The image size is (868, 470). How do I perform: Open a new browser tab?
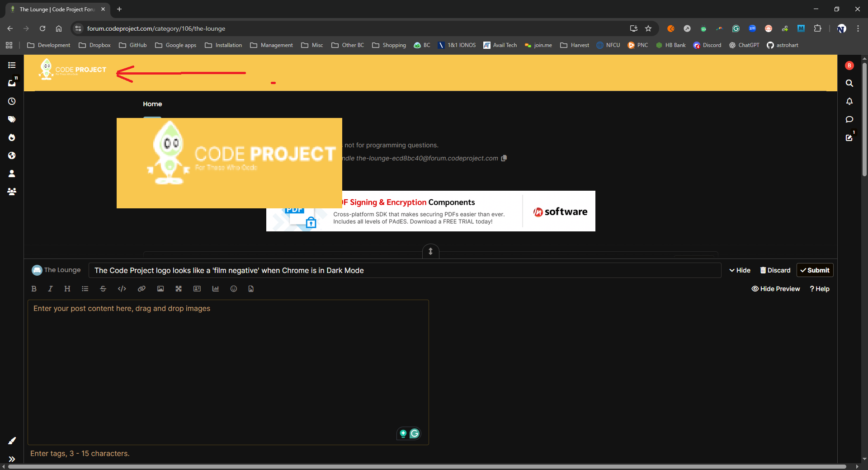(119, 9)
